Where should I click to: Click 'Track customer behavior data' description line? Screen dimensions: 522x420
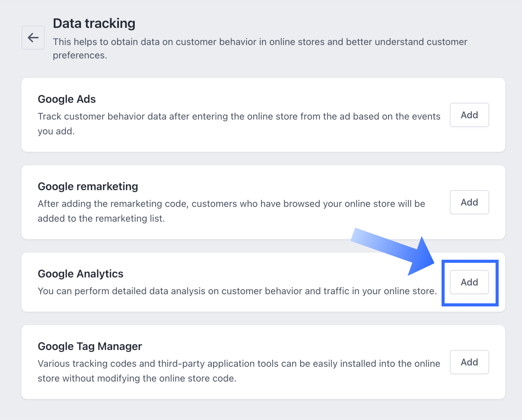pyautogui.click(x=239, y=116)
